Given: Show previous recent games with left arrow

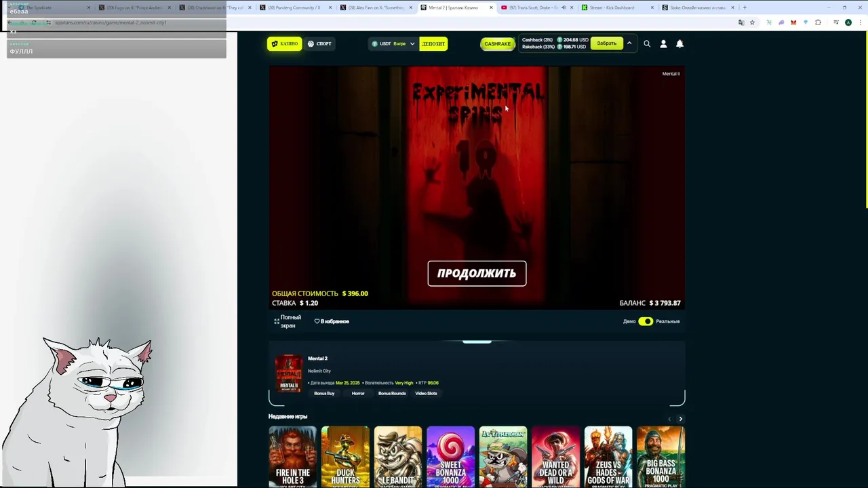Looking at the screenshot, I should pos(669,419).
